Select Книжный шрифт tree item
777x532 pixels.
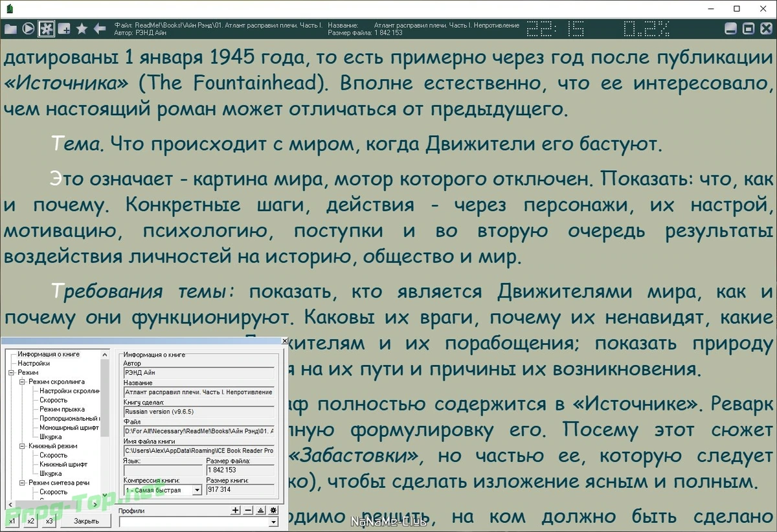pyautogui.click(x=63, y=464)
